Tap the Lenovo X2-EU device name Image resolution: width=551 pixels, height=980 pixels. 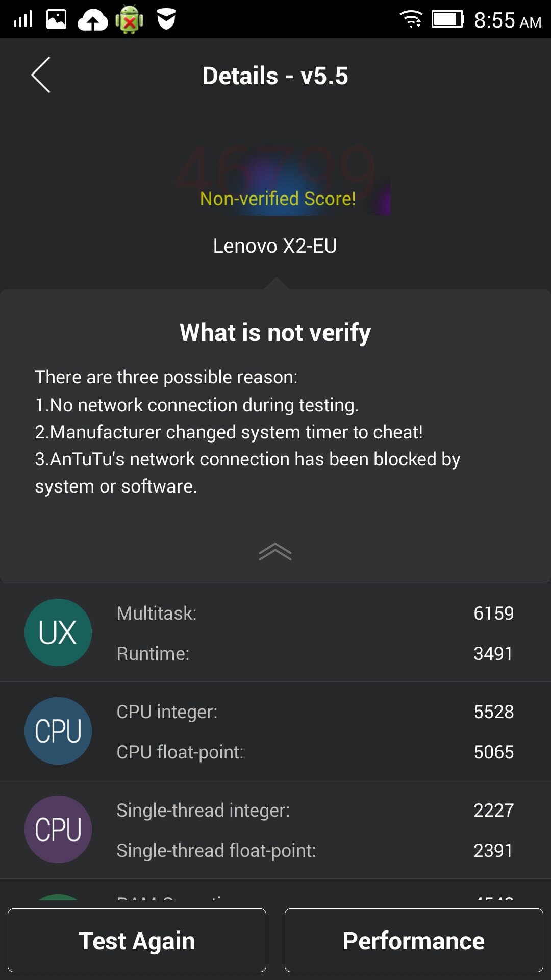(275, 246)
